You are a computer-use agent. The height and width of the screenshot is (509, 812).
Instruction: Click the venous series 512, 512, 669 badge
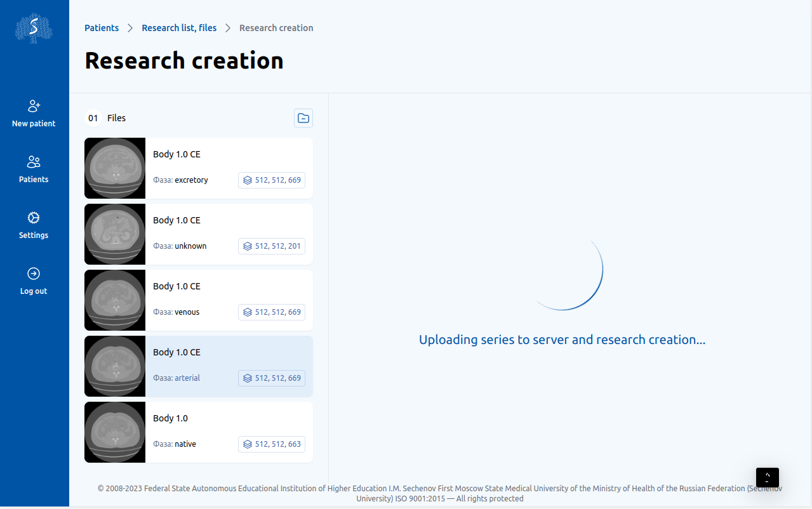(x=272, y=312)
